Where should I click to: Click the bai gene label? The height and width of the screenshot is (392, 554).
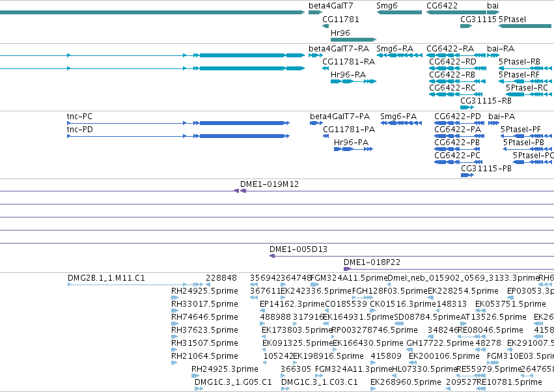(493, 6)
